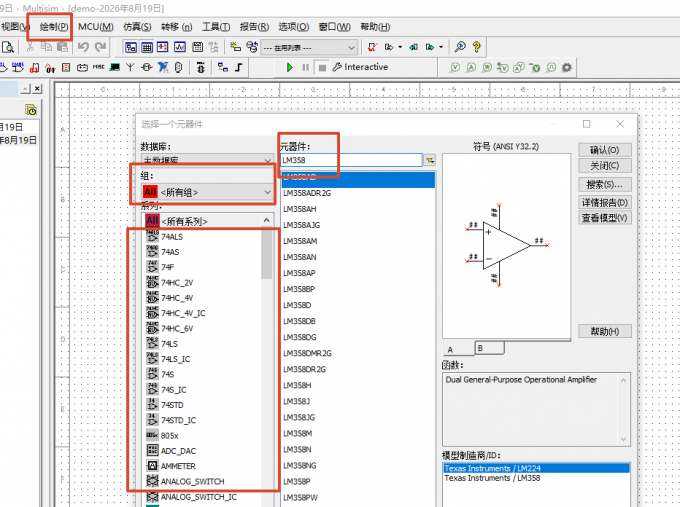Open Interactive simulation settings

360,67
